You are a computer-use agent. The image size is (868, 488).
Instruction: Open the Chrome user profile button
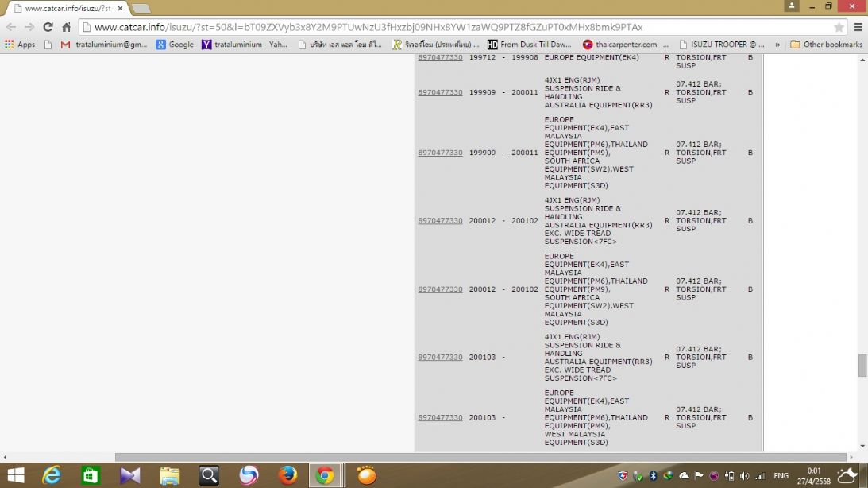click(x=791, y=6)
